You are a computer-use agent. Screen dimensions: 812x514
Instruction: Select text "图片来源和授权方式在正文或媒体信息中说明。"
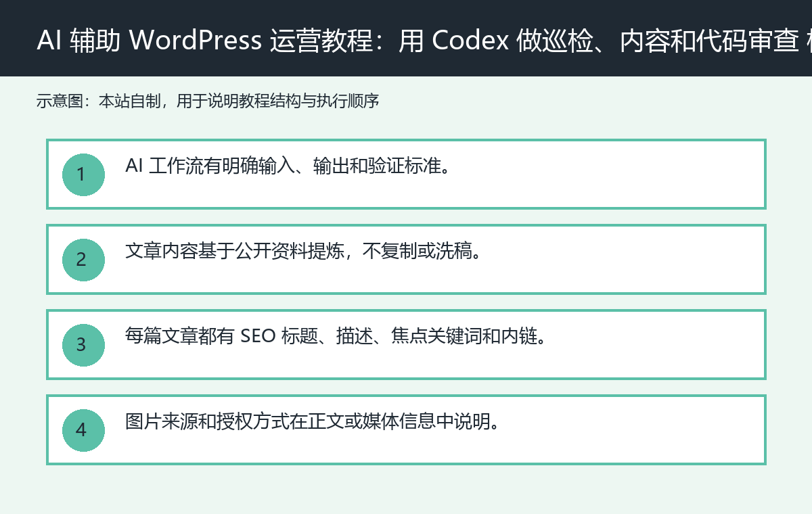tap(313, 421)
